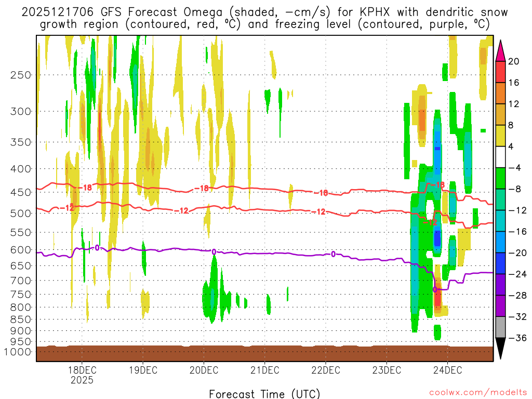Click the 500 pressure level label
This screenshot has height=399, width=532.
point(21,214)
